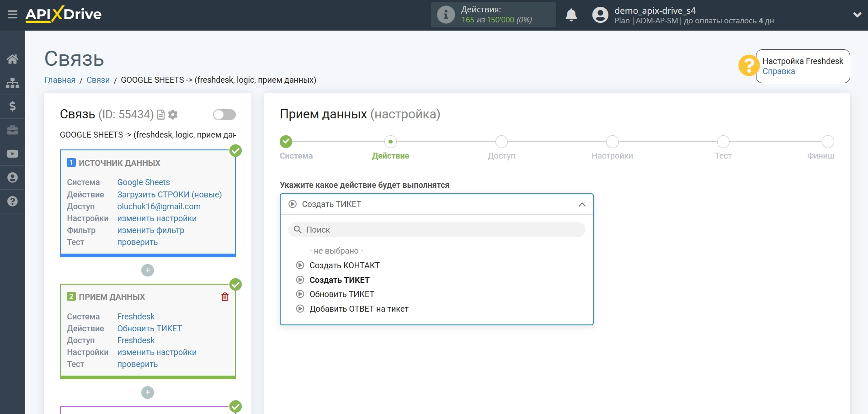Open the question mark help icon in sidebar

tap(12, 202)
